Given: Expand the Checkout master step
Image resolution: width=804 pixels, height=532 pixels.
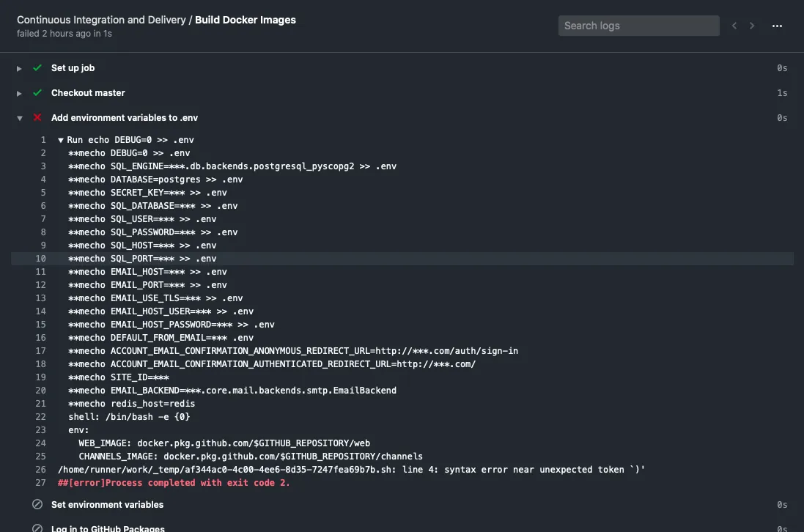Looking at the screenshot, I should (19, 93).
